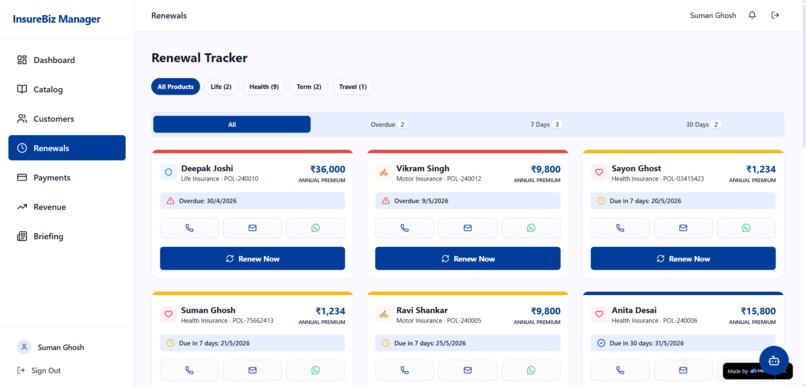Click the ₹15,800 premium amount
The height and width of the screenshot is (387, 806).
tap(758, 311)
